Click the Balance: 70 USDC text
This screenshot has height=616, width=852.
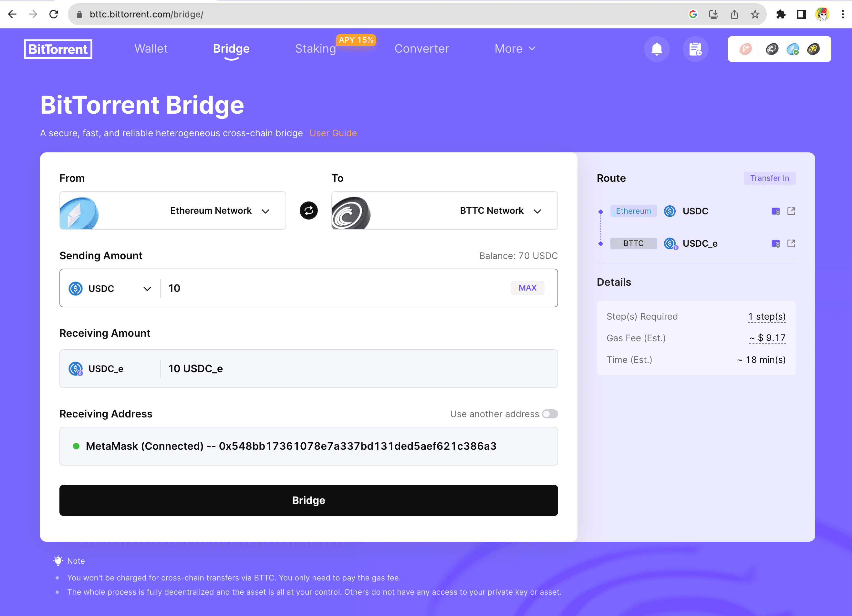pyautogui.click(x=518, y=256)
